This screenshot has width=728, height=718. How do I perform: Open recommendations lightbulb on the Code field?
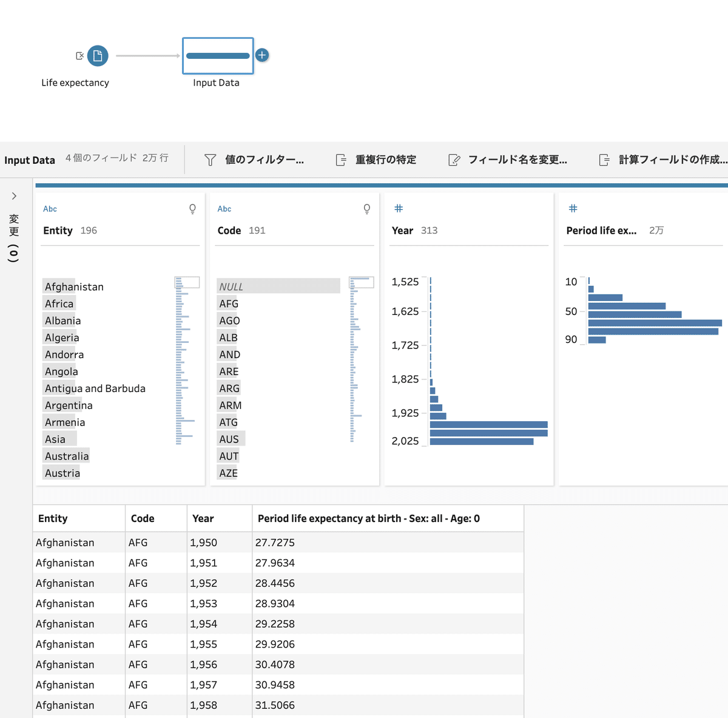[x=366, y=208]
